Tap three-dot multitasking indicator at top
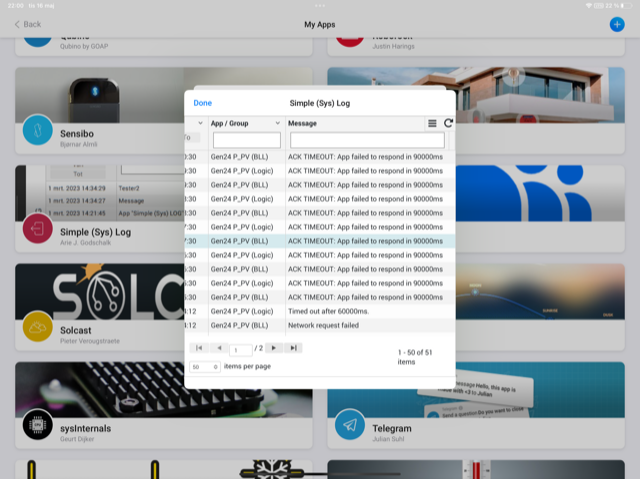Screen dimensions: 640x479 coord(320,6)
